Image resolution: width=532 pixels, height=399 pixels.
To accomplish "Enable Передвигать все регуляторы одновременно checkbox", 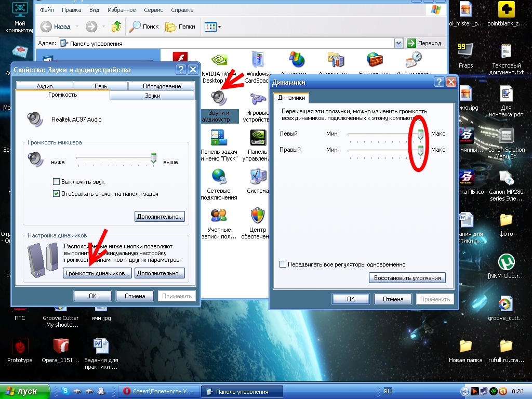I will pyautogui.click(x=283, y=264).
